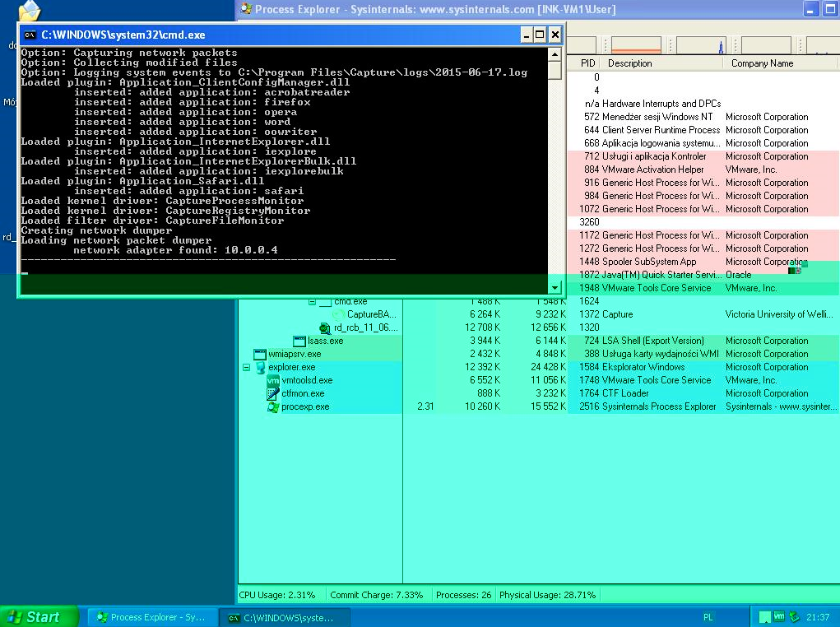The height and width of the screenshot is (627, 840).
Task: Select the Hardware Interrupts and DPCs row
Action: (703, 104)
